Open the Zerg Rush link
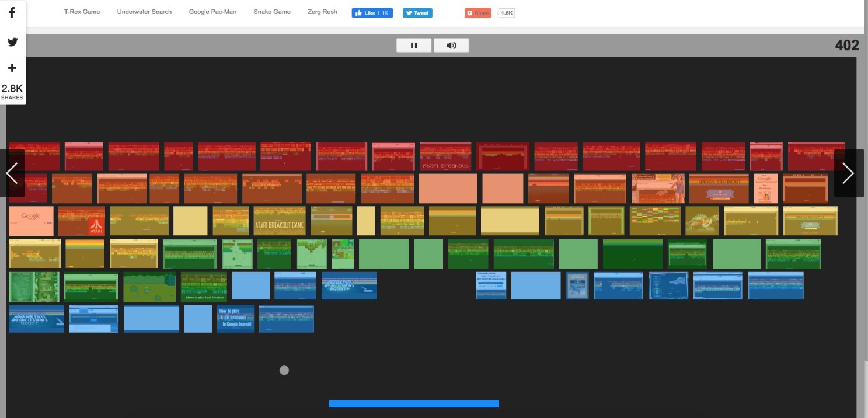The width and height of the screenshot is (868, 418). point(322,12)
